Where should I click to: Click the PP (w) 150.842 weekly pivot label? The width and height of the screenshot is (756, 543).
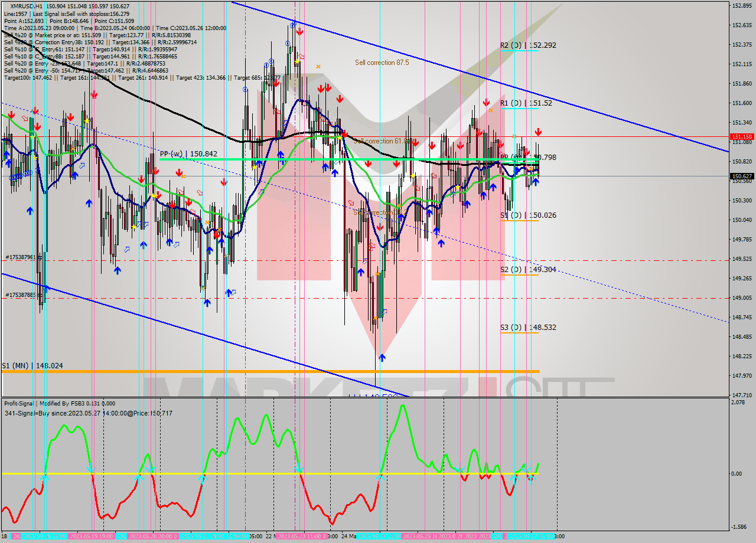pyautogui.click(x=188, y=153)
